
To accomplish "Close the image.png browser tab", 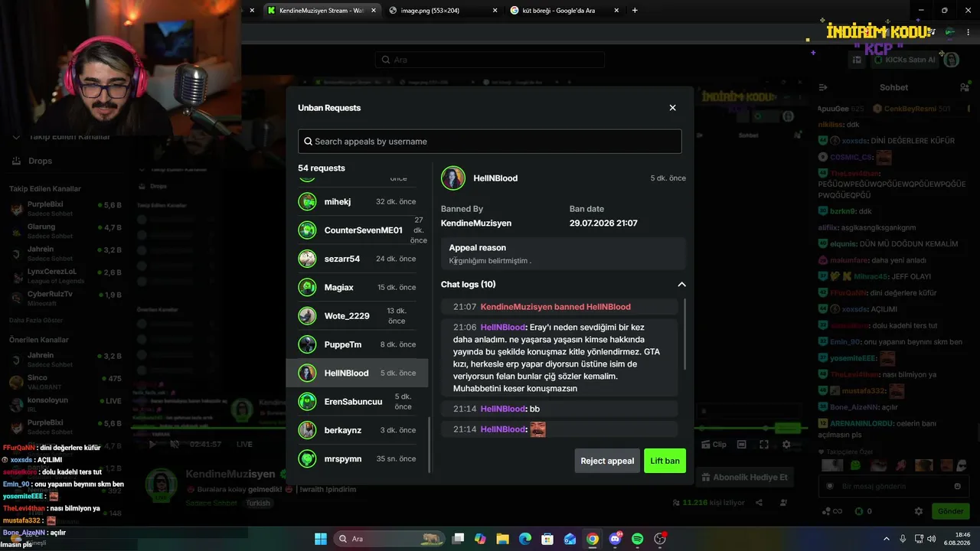I will [x=495, y=10].
